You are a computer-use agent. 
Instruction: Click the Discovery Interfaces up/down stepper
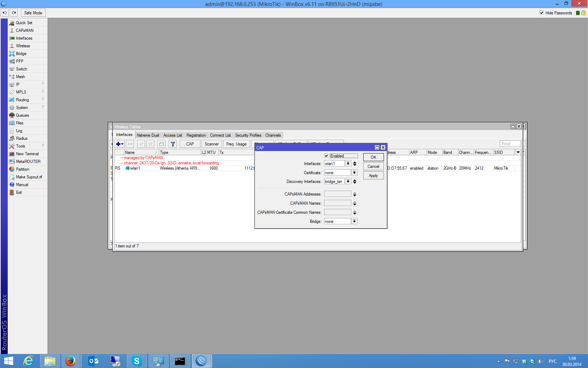click(355, 182)
